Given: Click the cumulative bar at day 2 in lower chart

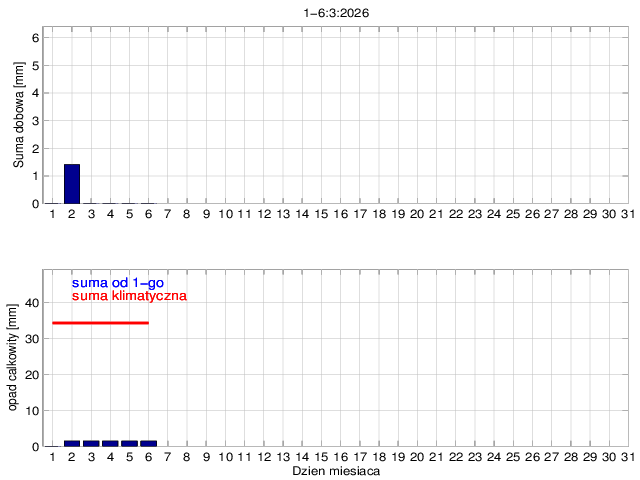Looking at the screenshot, I should tap(72, 443).
